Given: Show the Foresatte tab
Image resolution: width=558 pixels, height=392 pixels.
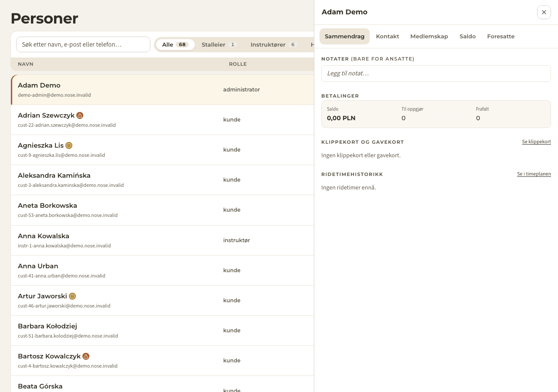Looking at the screenshot, I should (501, 36).
